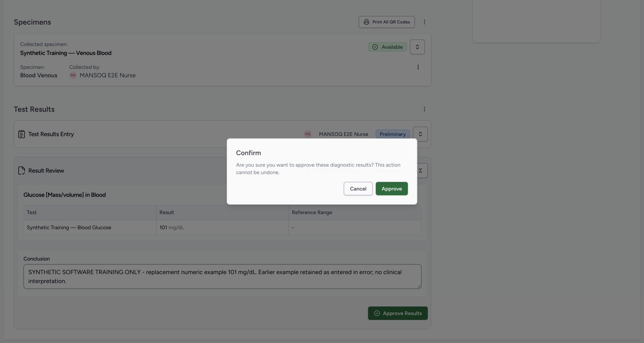Screen dimensions: 644x343
Task: Click the check icon in Approve Results
Action: (377, 313)
